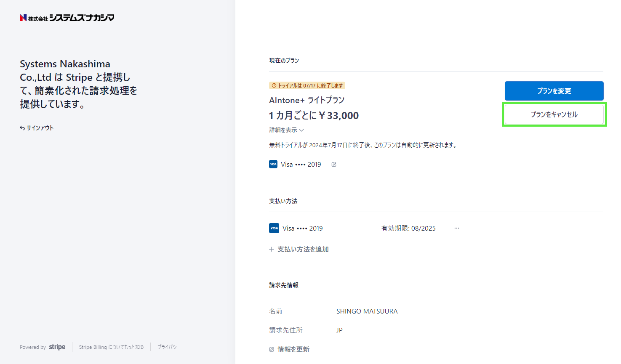This screenshot has height=364, width=621.
Task: Open the Stripe Billing についてもっと知る link
Action: coord(111,347)
